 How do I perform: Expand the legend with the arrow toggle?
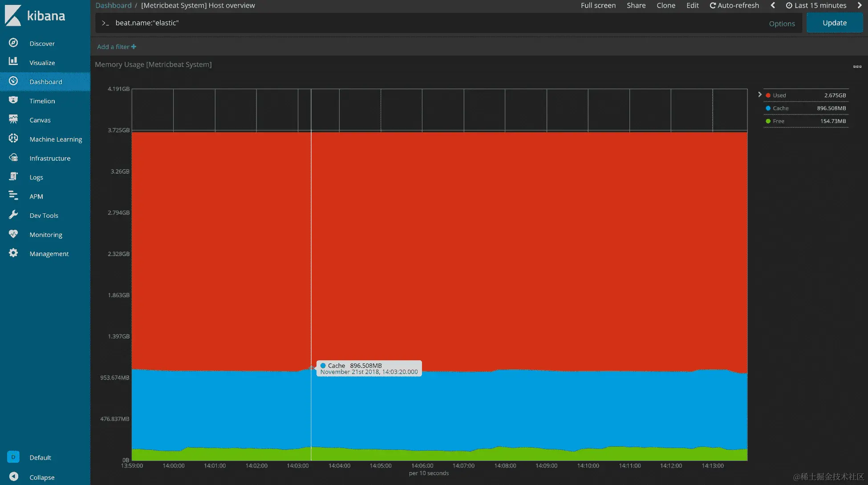[x=760, y=94]
